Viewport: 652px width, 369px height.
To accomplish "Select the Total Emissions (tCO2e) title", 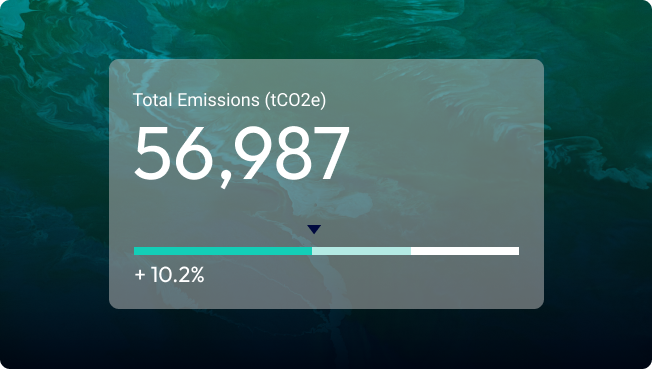I will pyautogui.click(x=229, y=100).
